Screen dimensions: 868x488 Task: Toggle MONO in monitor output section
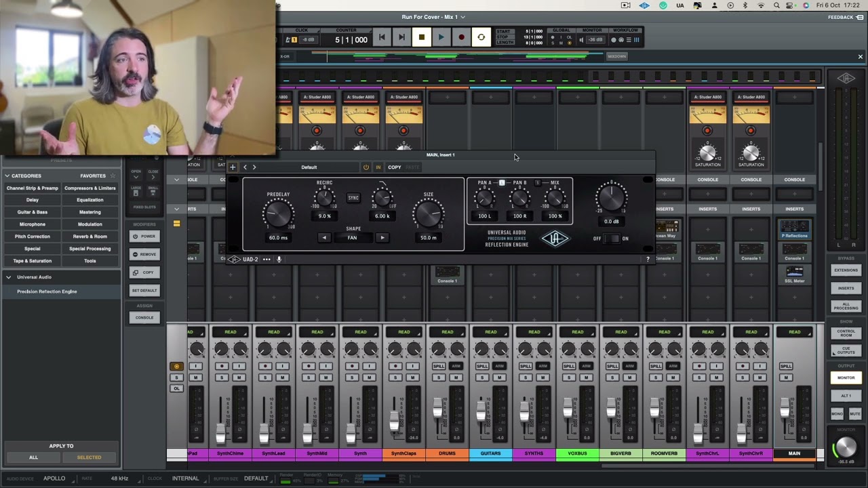click(x=837, y=413)
